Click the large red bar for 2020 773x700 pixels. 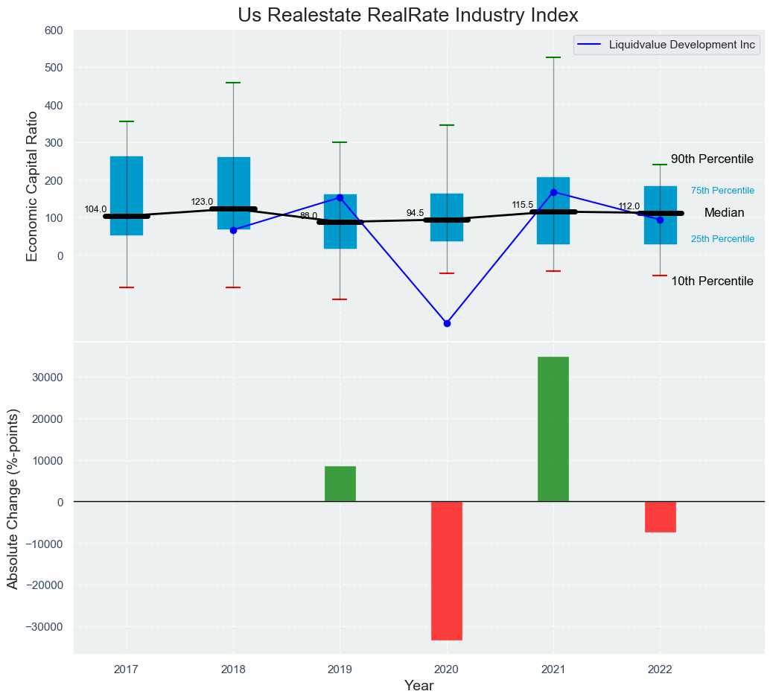[x=447, y=570]
